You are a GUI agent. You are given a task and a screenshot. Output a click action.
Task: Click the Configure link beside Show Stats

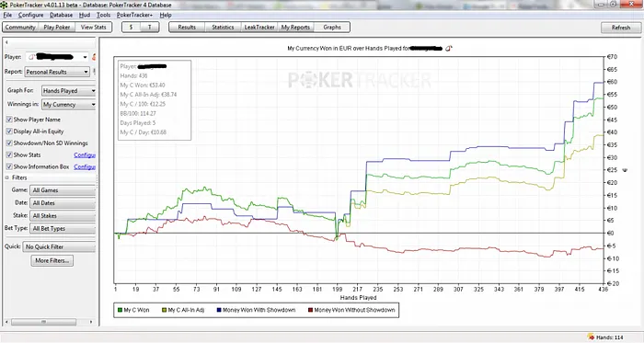pyautogui.click(x=85, y=155)
